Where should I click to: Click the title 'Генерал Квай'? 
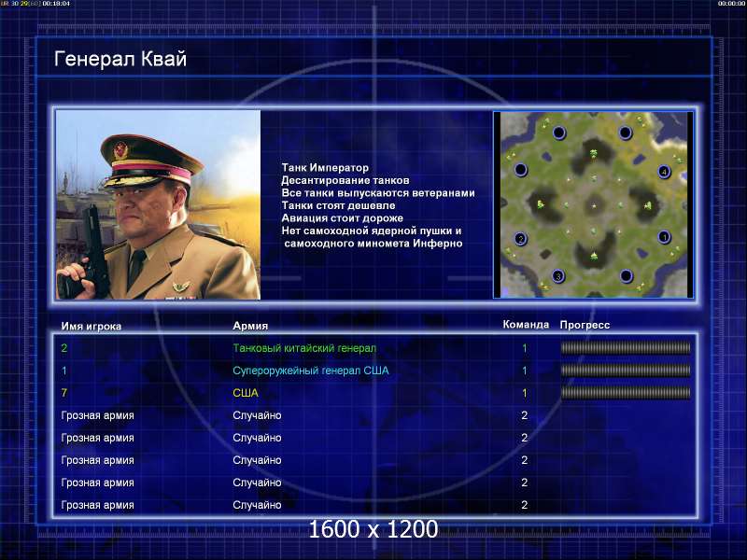[120, 59]
